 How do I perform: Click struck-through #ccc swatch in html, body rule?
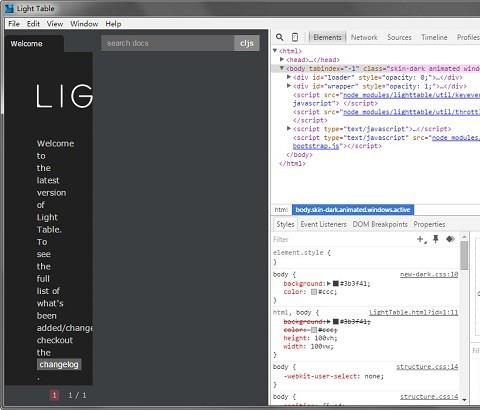pyautogui.click(x=314, y=330)
